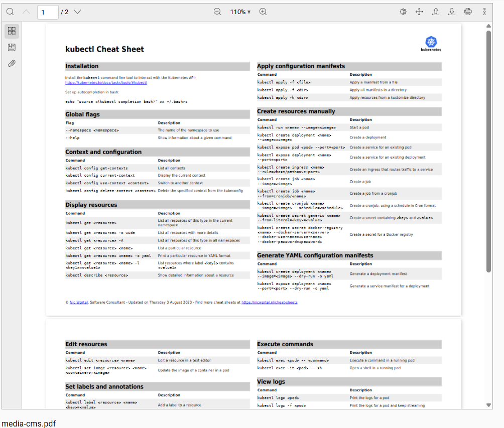Print the document
The height and width of the screenshot is (428, 504).
(468, 12)
